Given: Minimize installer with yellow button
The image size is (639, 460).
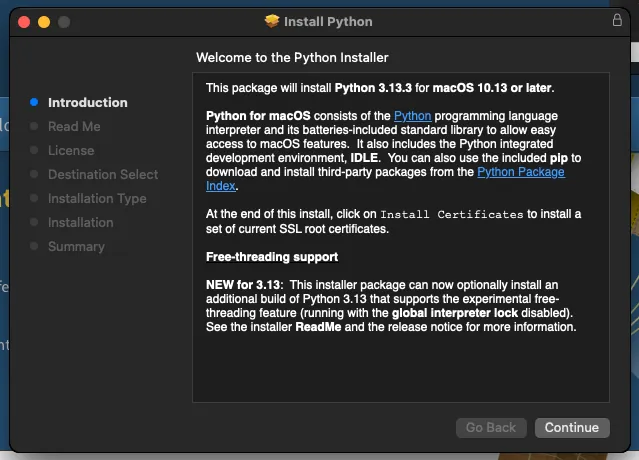Looking at the screenshot, I should 44,22.
